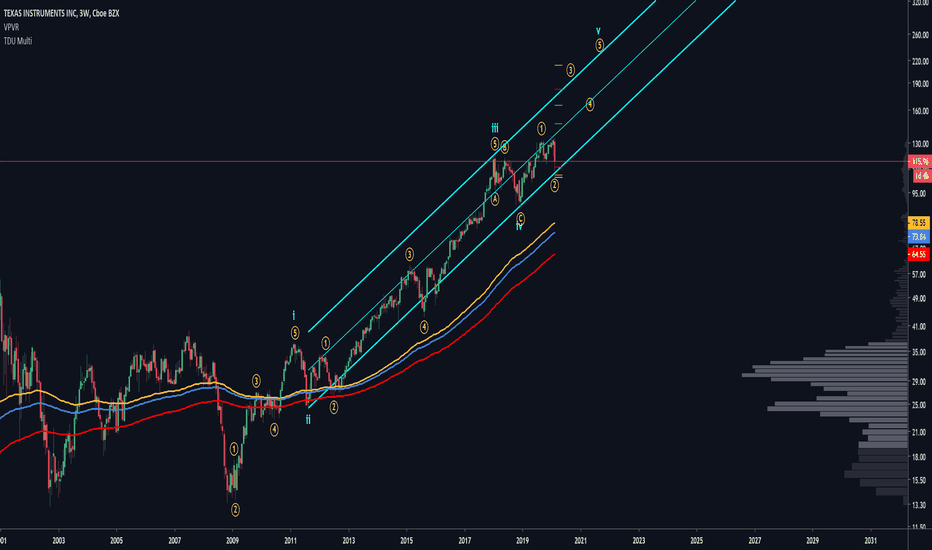Select the TDU Multi indicator label
Image resolution: width=932 pixels, height=550 pixels.
[x=18, y=41]
